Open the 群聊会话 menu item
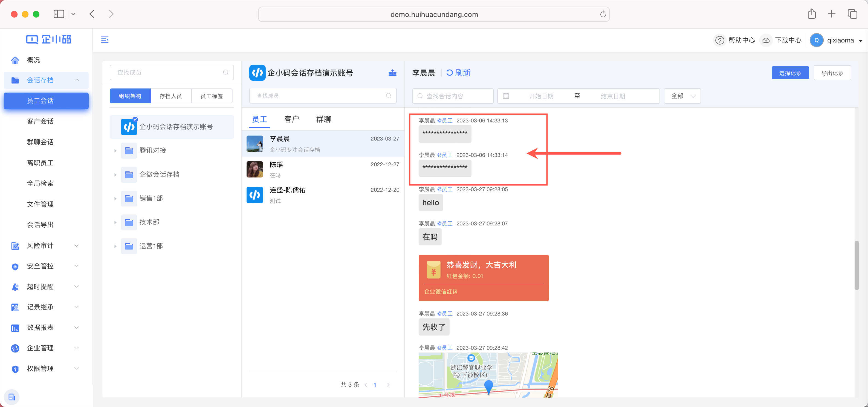This screenshot has height=407, width=868. (40, 142)
